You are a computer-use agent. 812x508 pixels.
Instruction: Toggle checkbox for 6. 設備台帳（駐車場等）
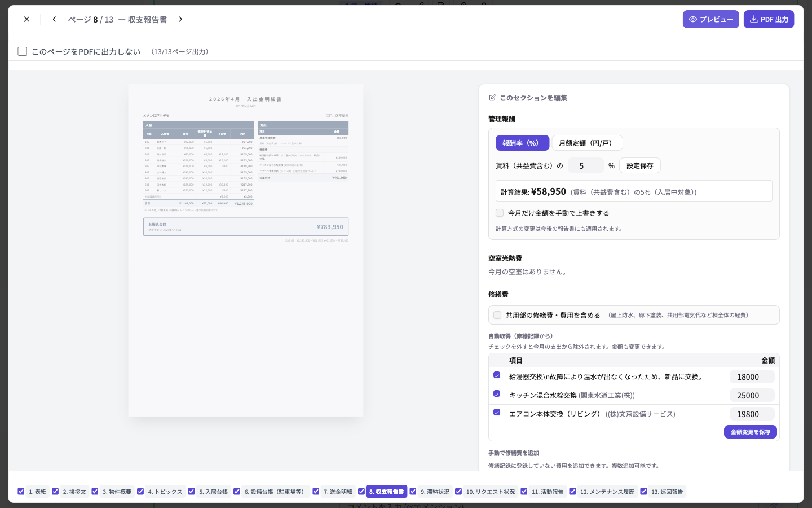237,492
